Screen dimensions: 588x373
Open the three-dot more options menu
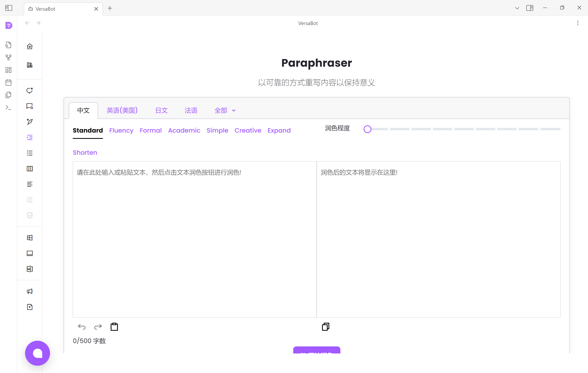[578, 23]
